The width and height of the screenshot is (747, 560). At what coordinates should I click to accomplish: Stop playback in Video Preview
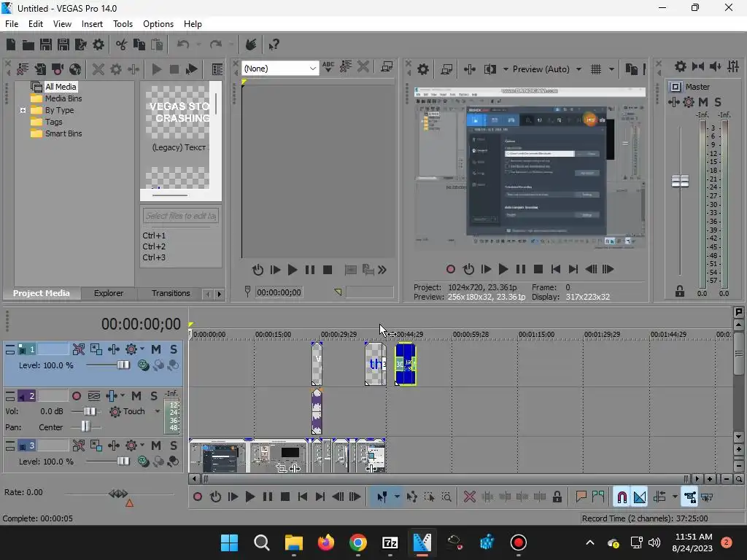coord(538,270)
